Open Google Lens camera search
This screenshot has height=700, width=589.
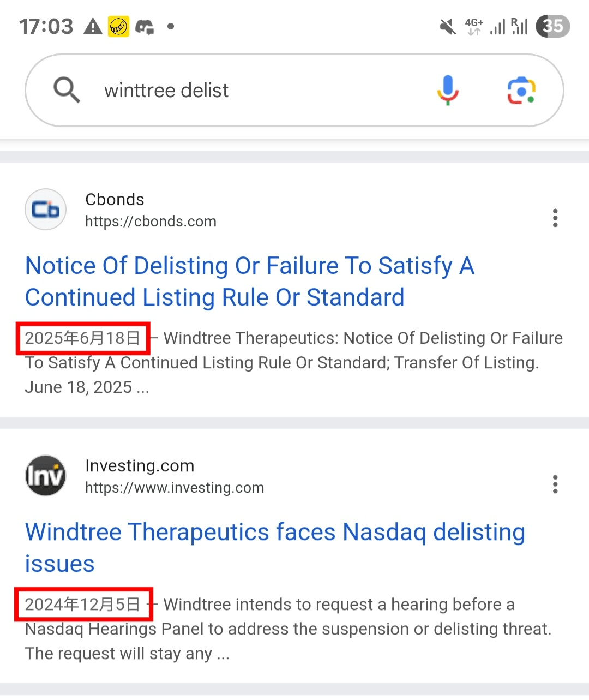521,90
